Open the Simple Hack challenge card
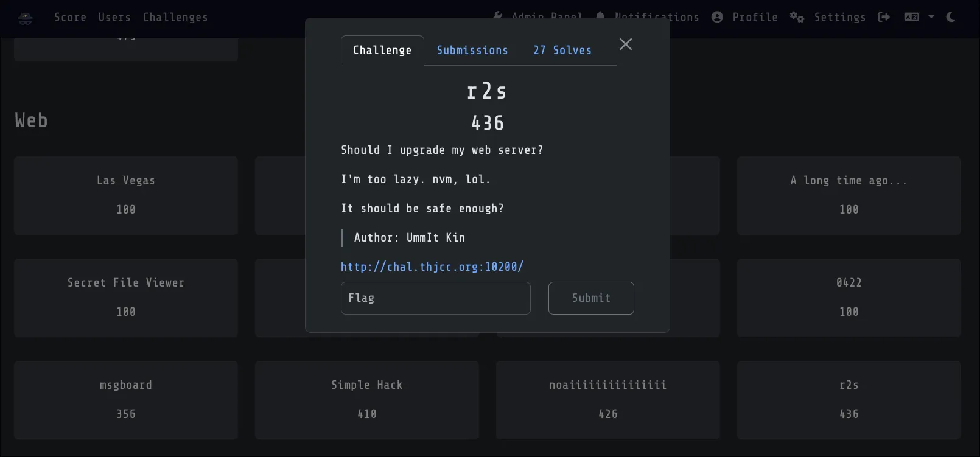980x457 pixels. coord(367,400)
